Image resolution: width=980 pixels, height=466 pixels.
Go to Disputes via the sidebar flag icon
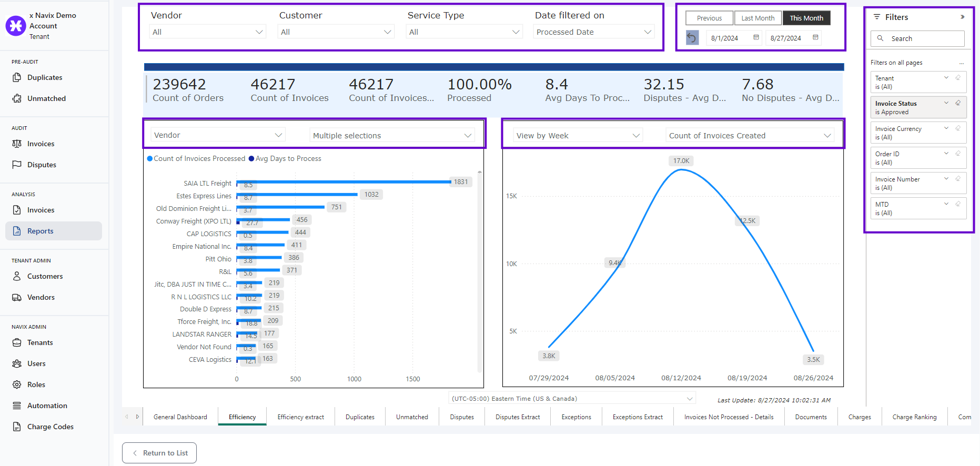point(42,165)
